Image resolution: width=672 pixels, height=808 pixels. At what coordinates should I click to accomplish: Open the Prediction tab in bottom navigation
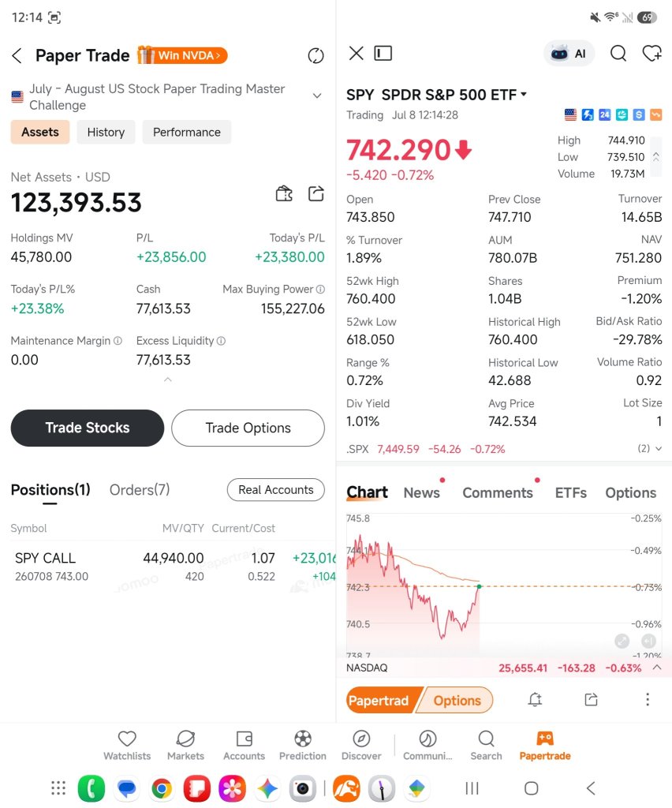[x=302, y=746]
